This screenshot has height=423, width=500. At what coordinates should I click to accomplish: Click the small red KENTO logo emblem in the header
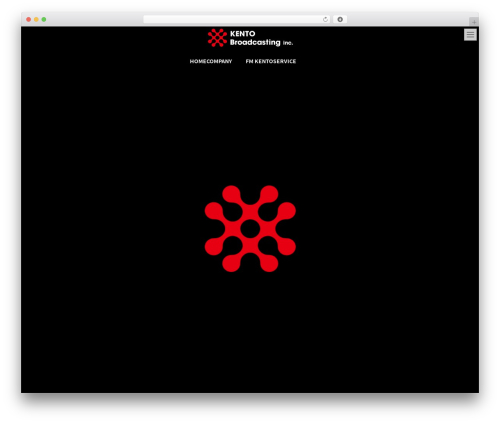[x=217, y=38]
